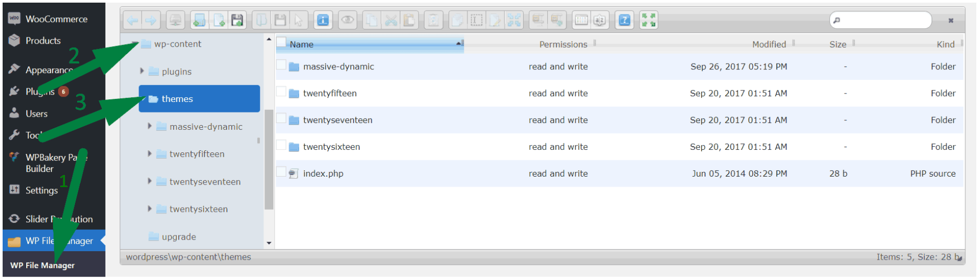Click the Paste clipboard icon

(409, 20)
